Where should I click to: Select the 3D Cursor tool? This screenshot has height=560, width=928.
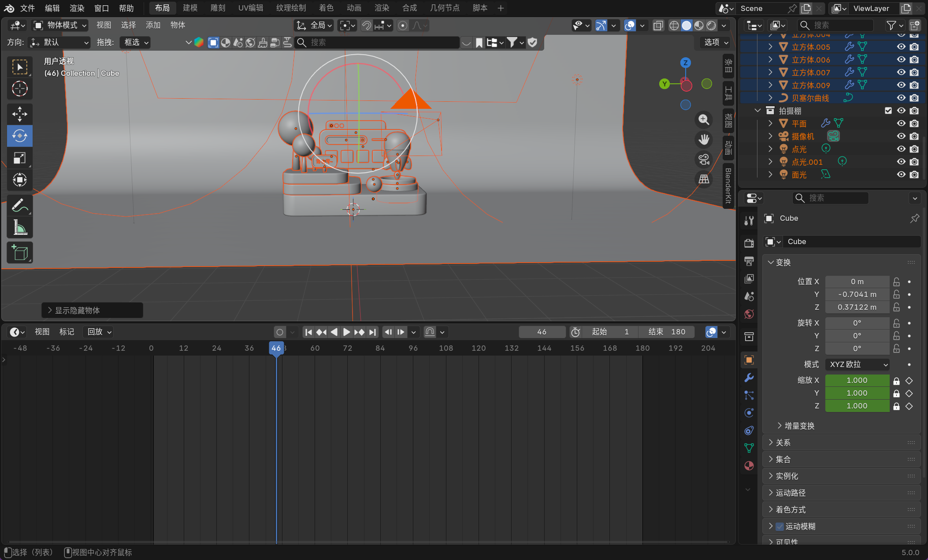[19, 89]
